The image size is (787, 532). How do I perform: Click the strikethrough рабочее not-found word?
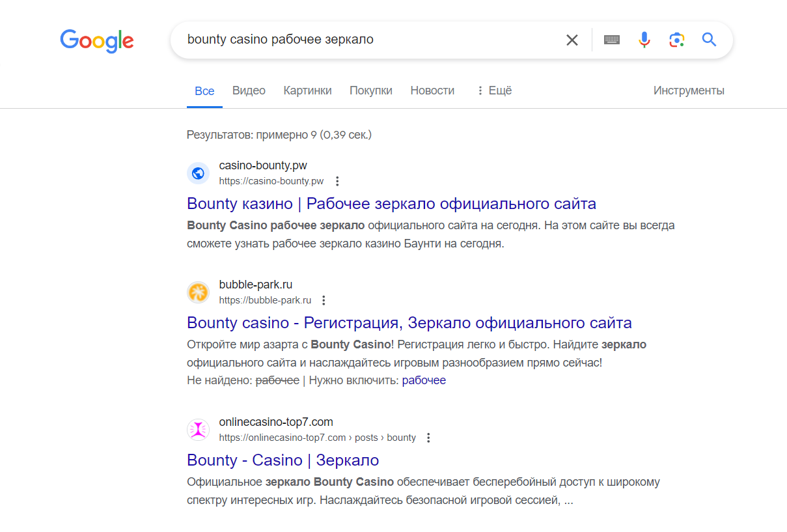click(x=277, y=380)
